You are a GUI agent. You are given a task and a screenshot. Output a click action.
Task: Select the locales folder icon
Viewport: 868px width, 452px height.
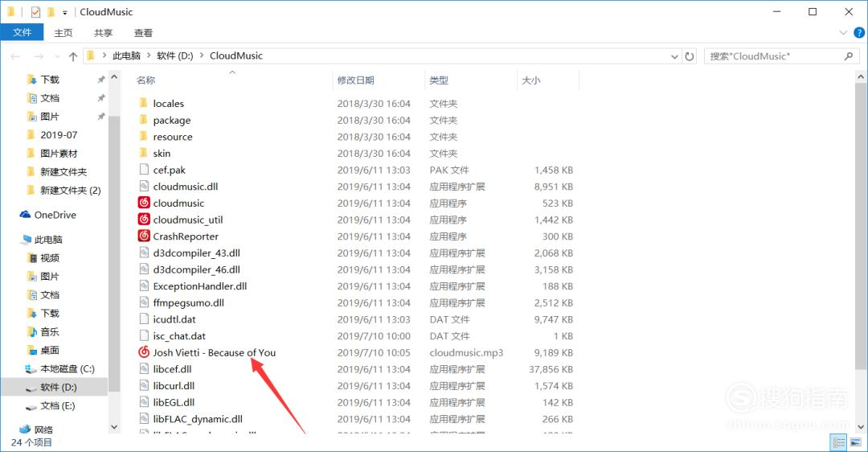[143, 103]
